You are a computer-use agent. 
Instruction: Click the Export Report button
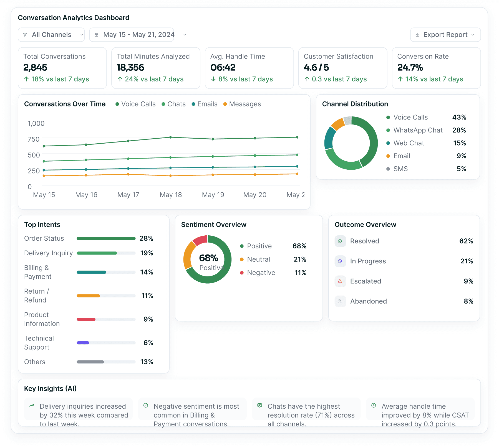445,35
